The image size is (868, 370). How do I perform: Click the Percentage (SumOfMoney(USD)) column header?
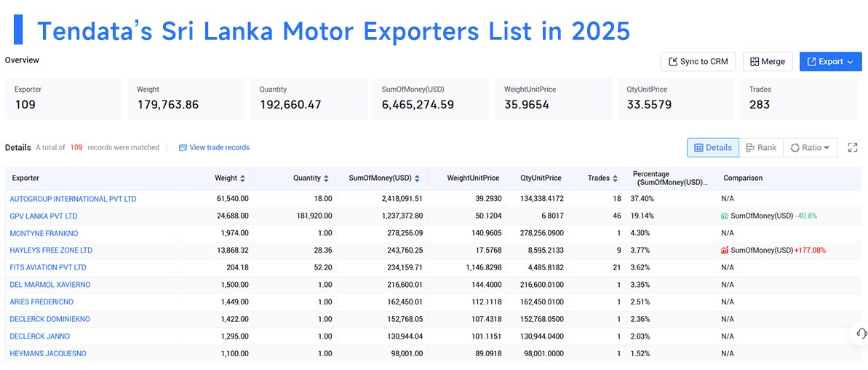coord(670,178)
